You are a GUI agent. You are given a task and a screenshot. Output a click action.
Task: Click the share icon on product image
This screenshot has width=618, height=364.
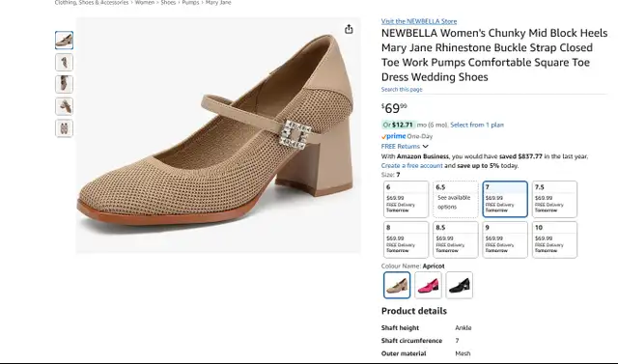349,29
